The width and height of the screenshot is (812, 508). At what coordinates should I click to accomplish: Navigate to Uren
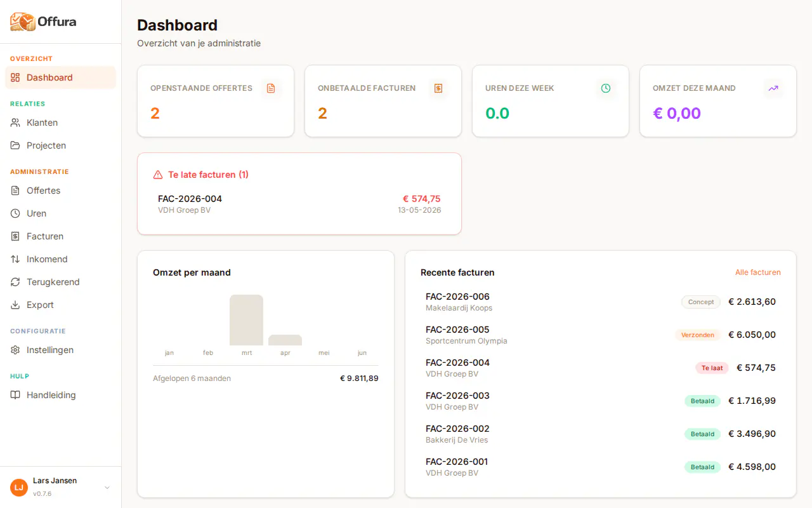[60, 213]
